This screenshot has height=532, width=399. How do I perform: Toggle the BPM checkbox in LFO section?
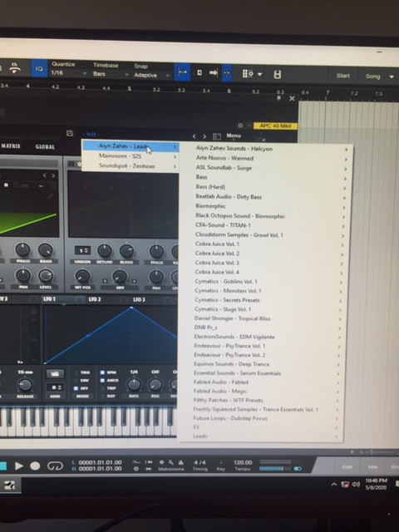point(102,372)
